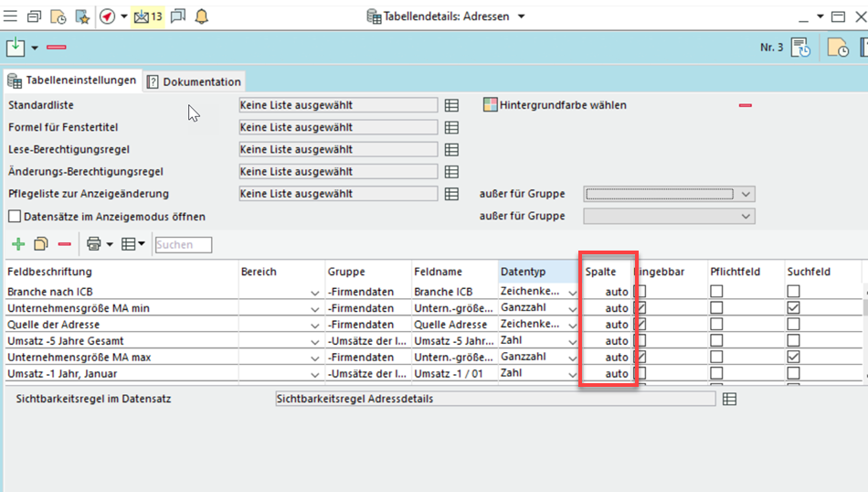Open list picker icon next to Standardliste

pyautogui.click(x=451, y=105)
